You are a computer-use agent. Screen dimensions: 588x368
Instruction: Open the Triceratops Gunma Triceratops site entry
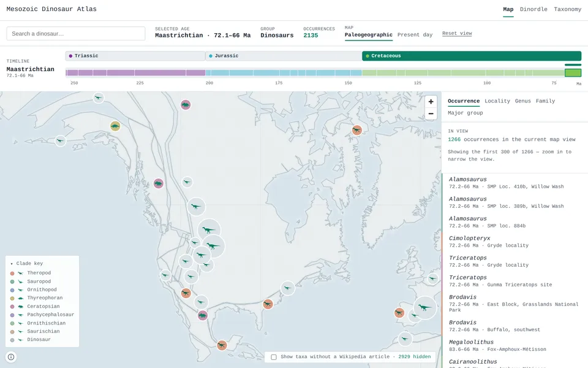(514, 280)
